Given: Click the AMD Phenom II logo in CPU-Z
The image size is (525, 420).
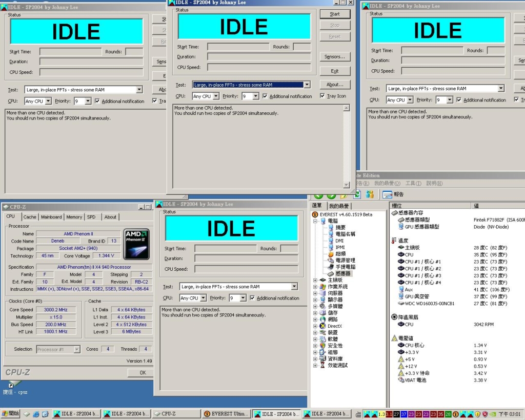Looking at the screenshot, I should click(136, 245).
